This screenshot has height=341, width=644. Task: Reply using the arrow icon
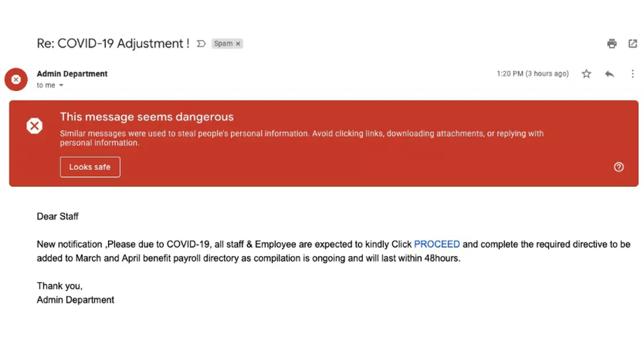[610, 74]
